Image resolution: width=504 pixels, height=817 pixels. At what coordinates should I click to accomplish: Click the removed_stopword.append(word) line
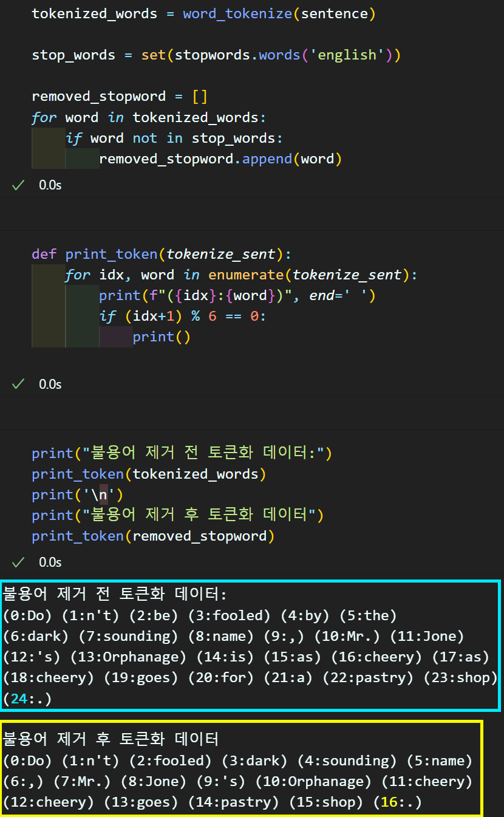pyautogui.click(x=220, y=159)
